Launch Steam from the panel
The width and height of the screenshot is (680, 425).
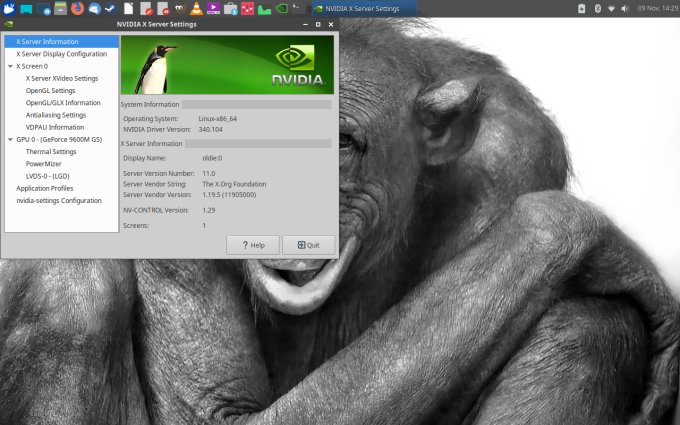(111, 8)
